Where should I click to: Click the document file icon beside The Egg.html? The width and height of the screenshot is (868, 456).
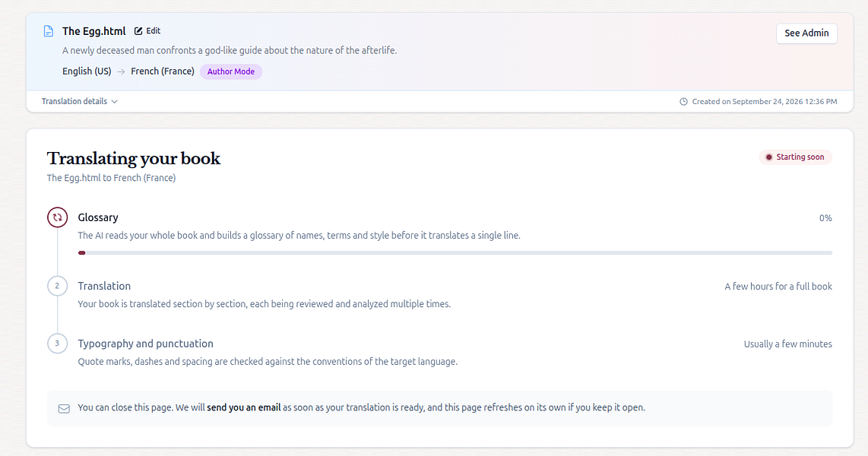[49, 31]
